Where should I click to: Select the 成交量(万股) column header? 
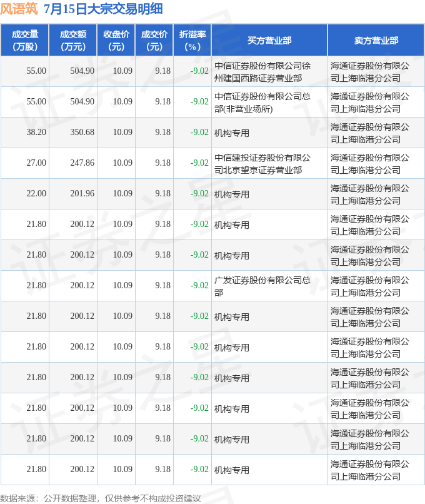25,41
